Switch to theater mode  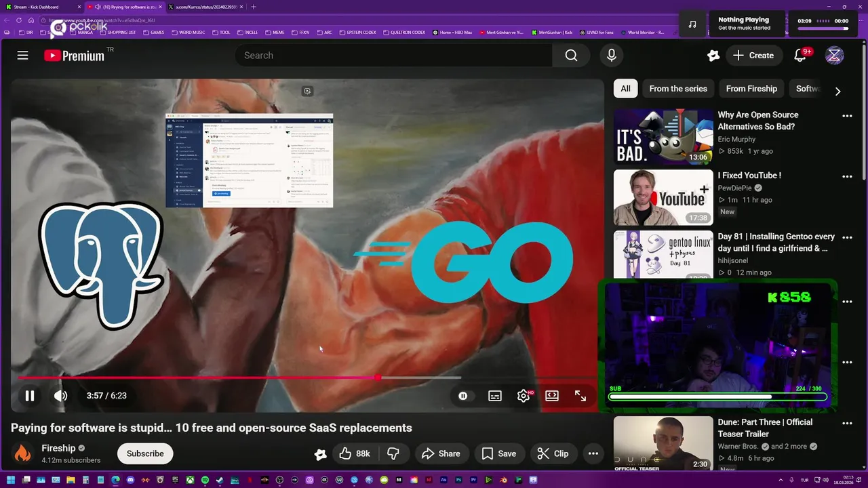coord(552,396)
